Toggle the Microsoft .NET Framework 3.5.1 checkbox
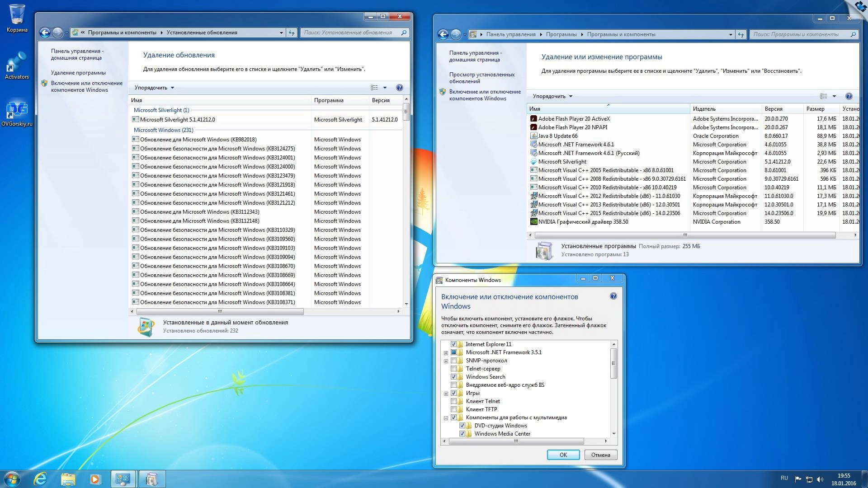Image resolution: width=868 pixels, height=488 pixels. [x=453, y=352]
